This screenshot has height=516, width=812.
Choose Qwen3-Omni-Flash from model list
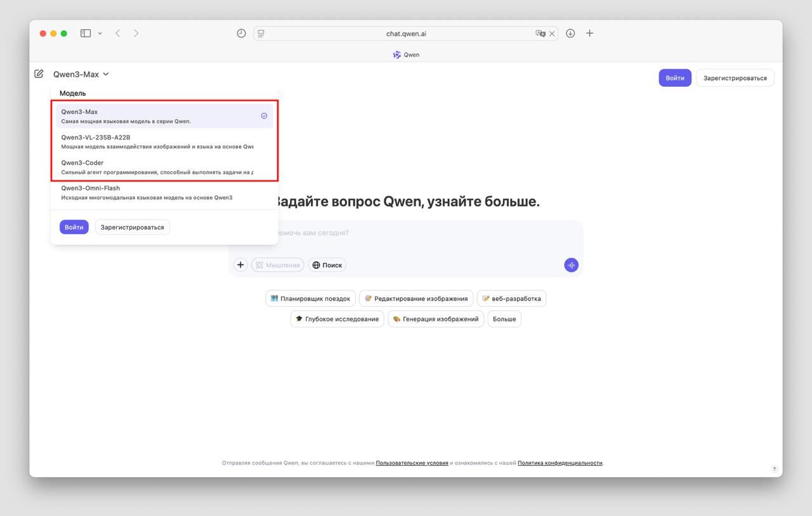159,192
